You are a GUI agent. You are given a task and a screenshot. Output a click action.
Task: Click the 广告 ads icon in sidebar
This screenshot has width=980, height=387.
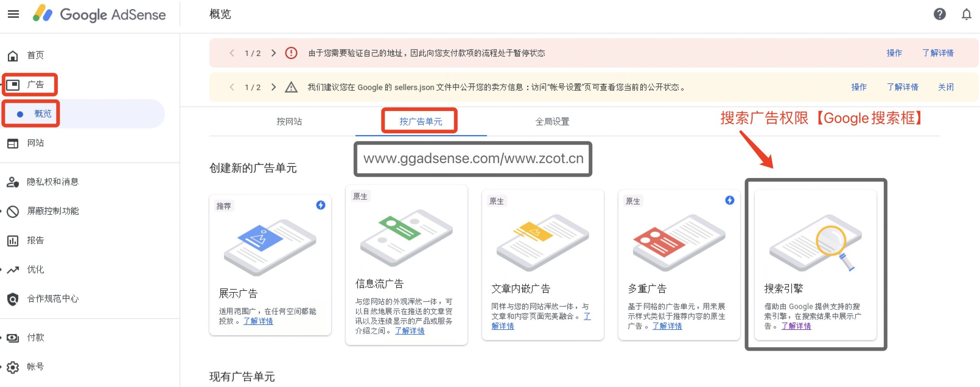[x=13, y=85]
